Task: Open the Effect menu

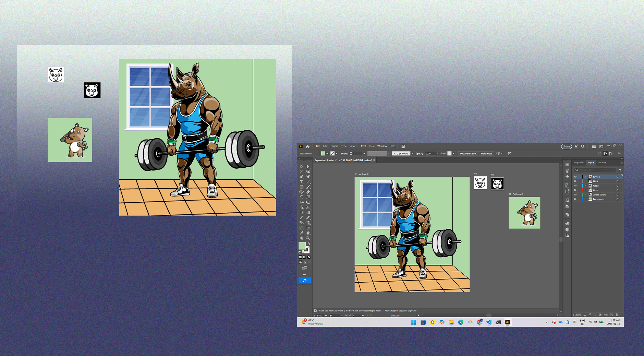Action: (x=363, y=146)
